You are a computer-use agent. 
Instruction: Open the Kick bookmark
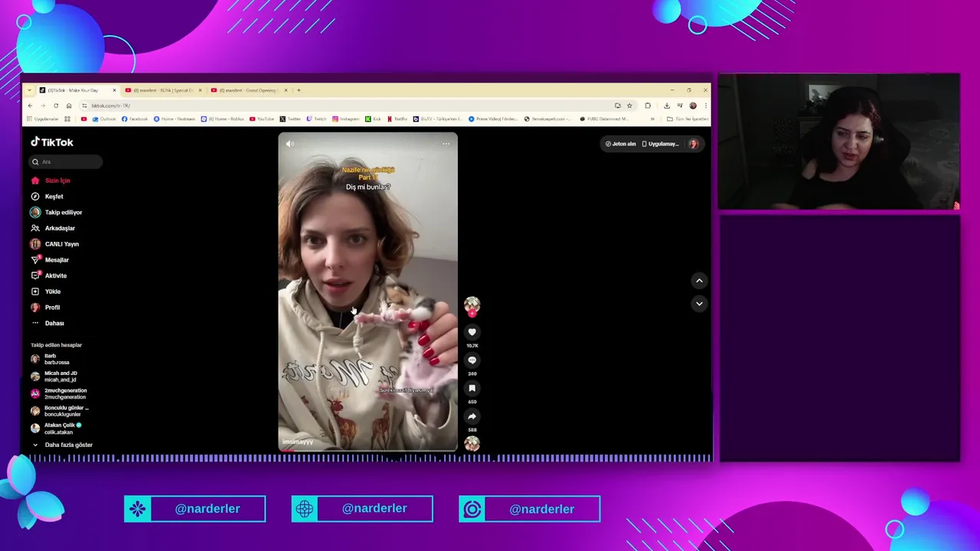point(374,119)
